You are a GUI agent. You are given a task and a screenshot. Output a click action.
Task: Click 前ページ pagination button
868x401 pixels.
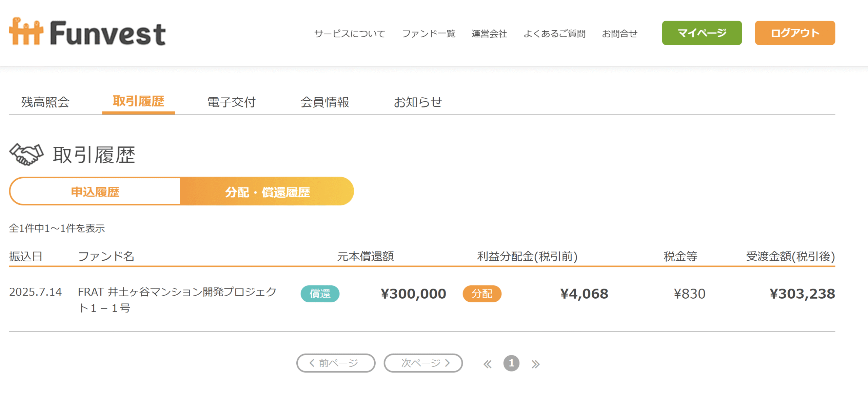click(336, 363)
